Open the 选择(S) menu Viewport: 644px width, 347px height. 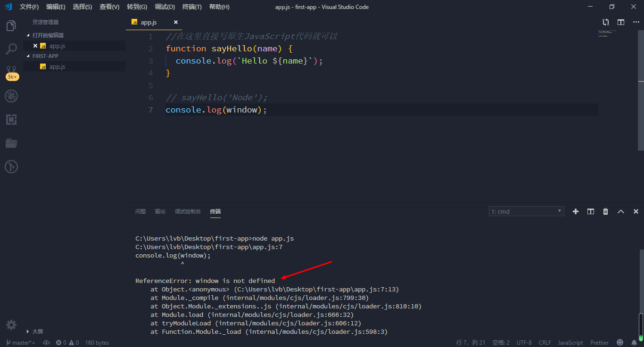83,7
